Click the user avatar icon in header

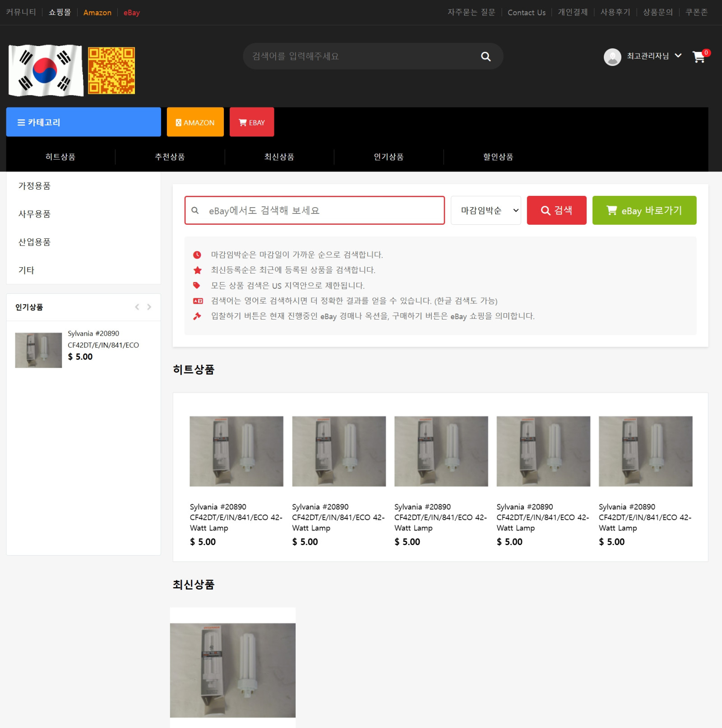pos(612,56)
